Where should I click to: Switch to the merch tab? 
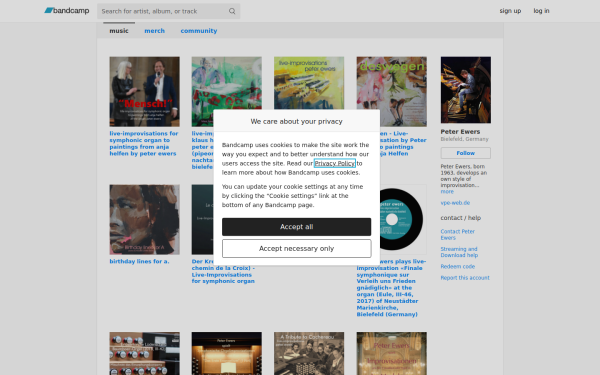pyautogui.click(x=154, y=31)
